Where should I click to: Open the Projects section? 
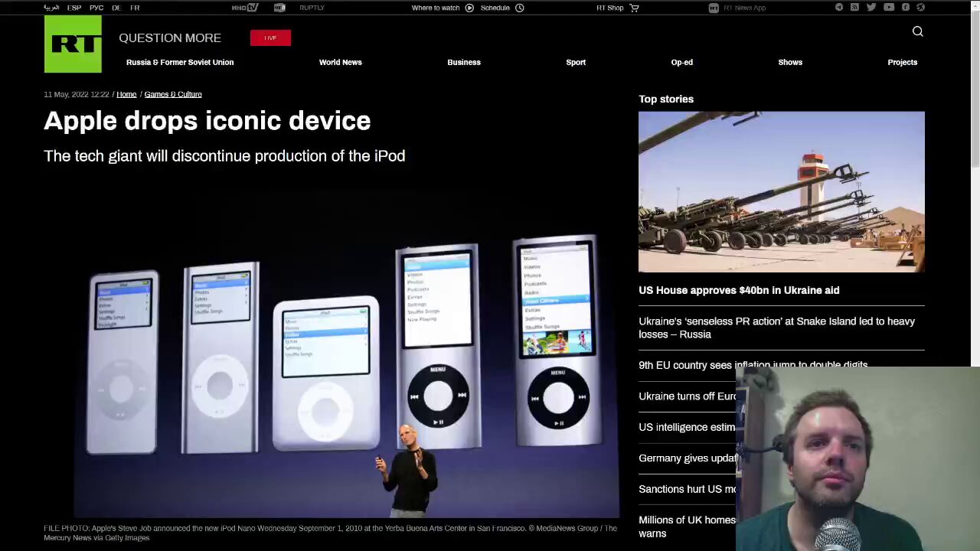point(902,62)
